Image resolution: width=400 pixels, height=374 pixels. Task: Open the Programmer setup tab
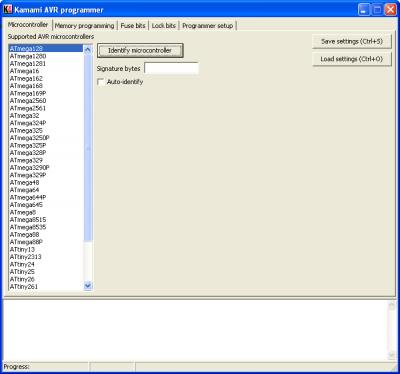pos(208,26)
